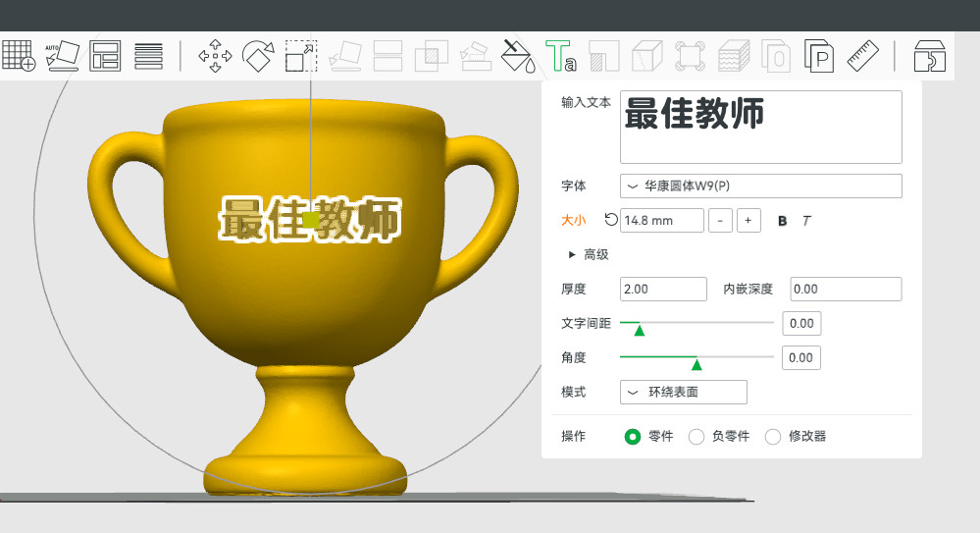The height and width of the screenshot is (533, 980).
Task: Increase text size with plus button
Action: click(748, 220)
